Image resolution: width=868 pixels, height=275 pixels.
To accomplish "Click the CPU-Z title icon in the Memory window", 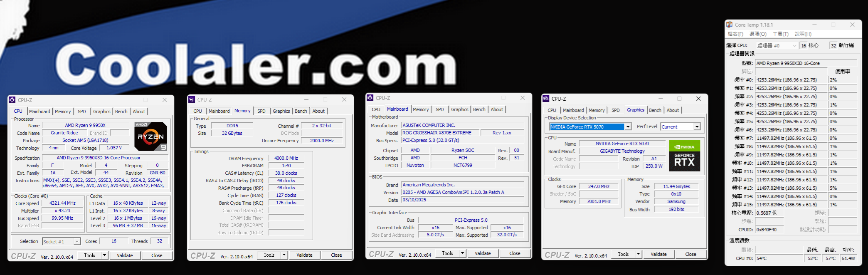I will (x=192, y=99).
